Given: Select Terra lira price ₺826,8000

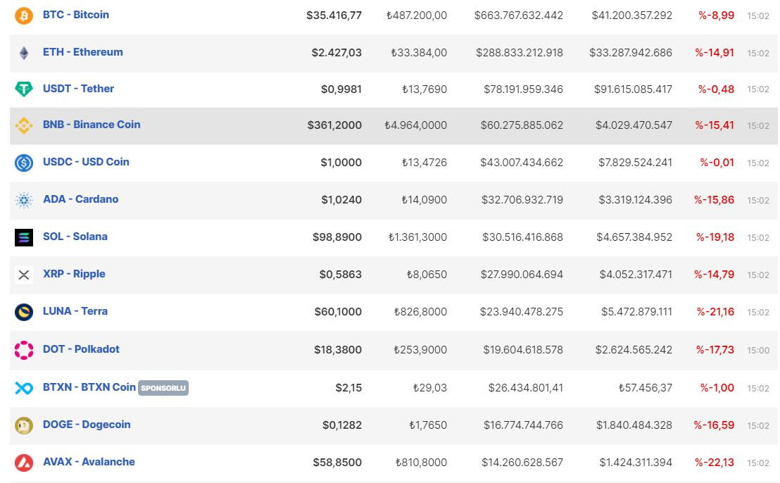Looking at the screenshot, I should tap(420, 312).
